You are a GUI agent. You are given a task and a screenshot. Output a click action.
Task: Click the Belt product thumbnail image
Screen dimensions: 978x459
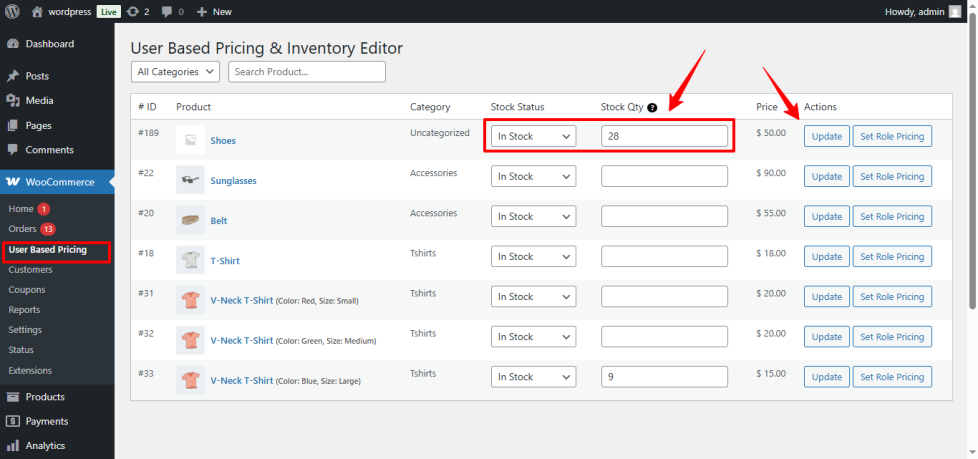click(x=190, y=220)
